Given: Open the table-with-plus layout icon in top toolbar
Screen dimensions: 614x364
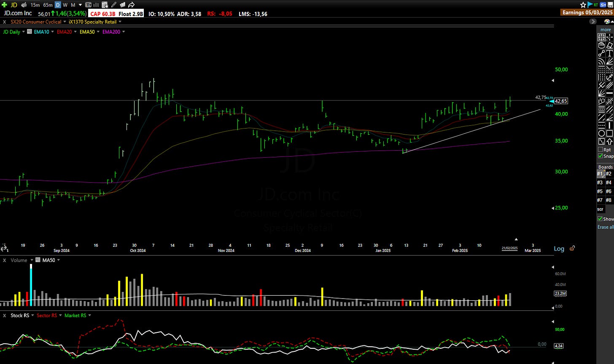Looking at the screenshot, I should click(105, 5).
